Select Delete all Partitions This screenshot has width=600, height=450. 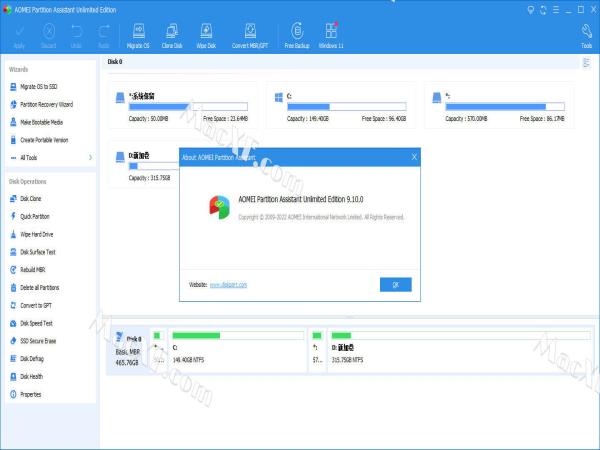39,288
